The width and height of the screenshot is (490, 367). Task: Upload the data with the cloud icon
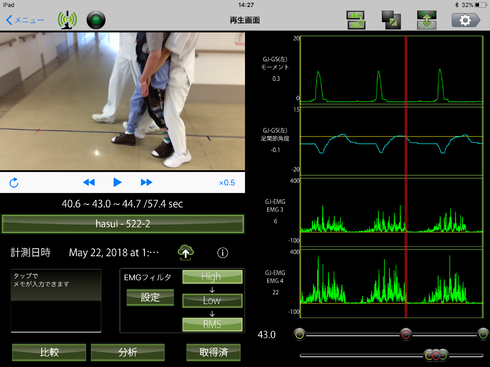pos(186,253)
